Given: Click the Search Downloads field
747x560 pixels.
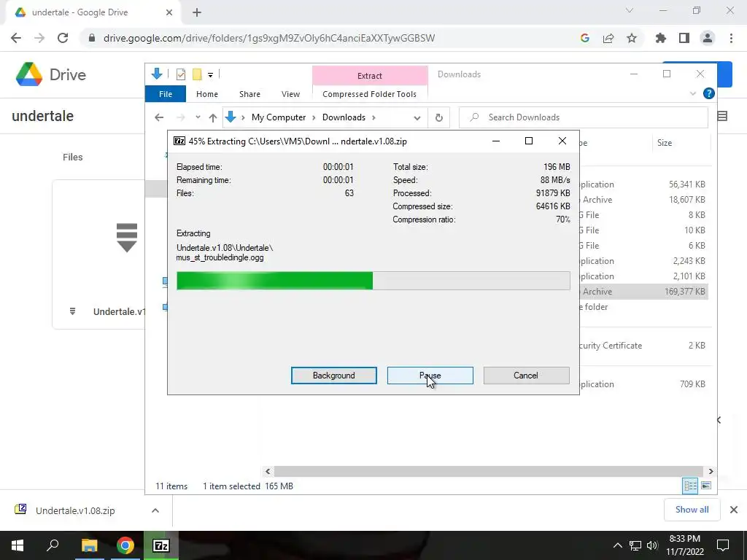Looking at the screenshot, I should (x=583, y=117).
